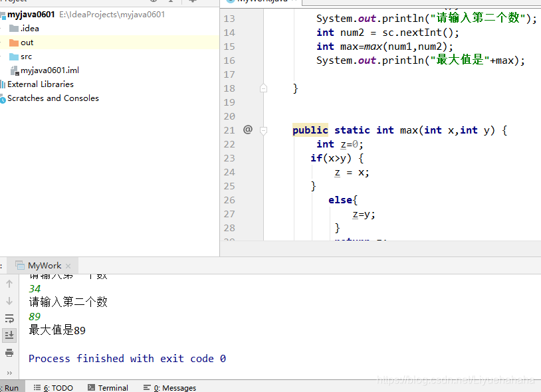Click 'else{' keyword on line 26
This screenshot has height=392, width=541.
(x=343, y=200)
